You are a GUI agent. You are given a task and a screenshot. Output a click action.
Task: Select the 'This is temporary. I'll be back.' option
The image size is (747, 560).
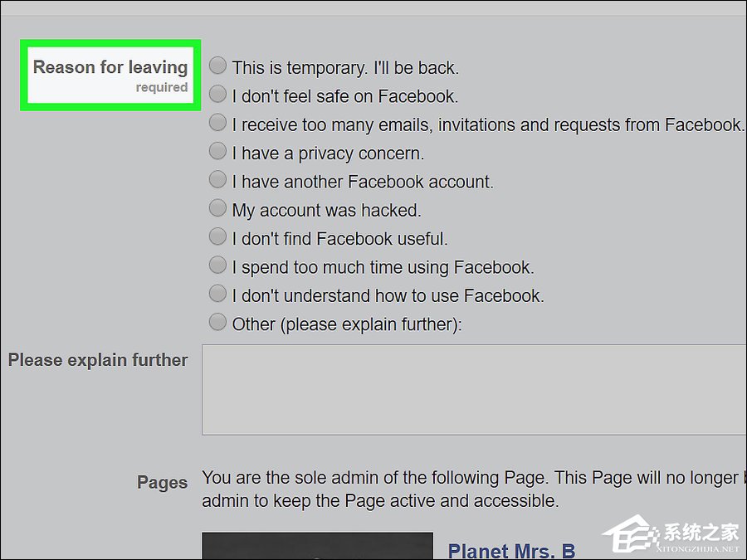point(217,65)
